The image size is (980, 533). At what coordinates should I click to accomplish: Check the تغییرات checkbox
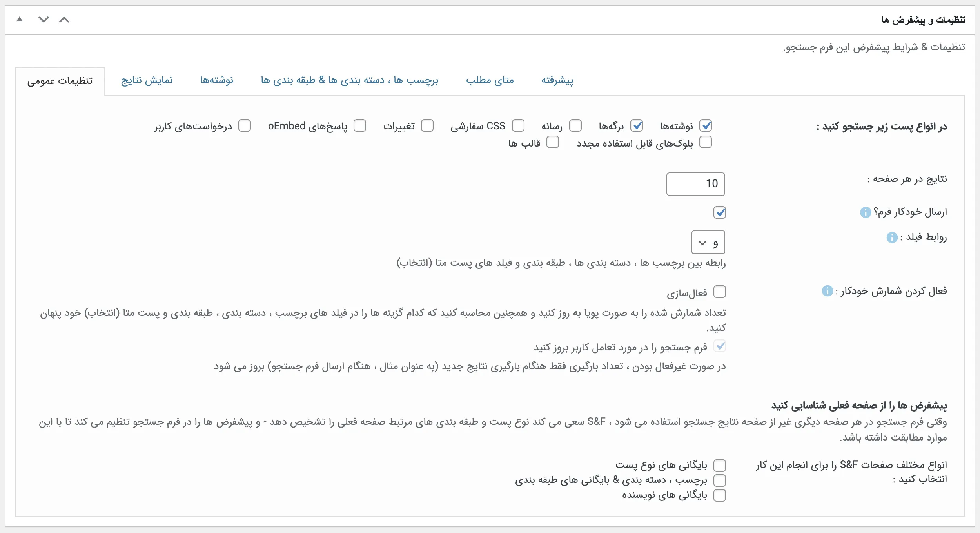pyautogui.click(x=427, y=126)
